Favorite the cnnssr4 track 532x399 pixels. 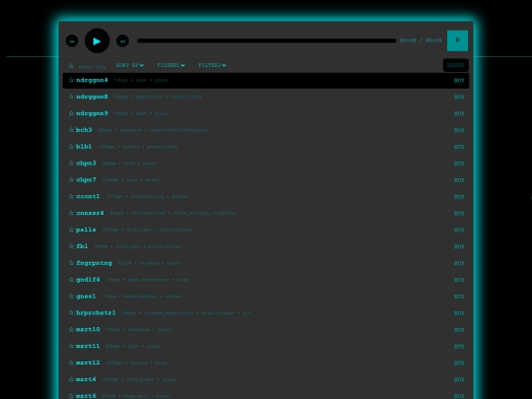tap(71, 213)
